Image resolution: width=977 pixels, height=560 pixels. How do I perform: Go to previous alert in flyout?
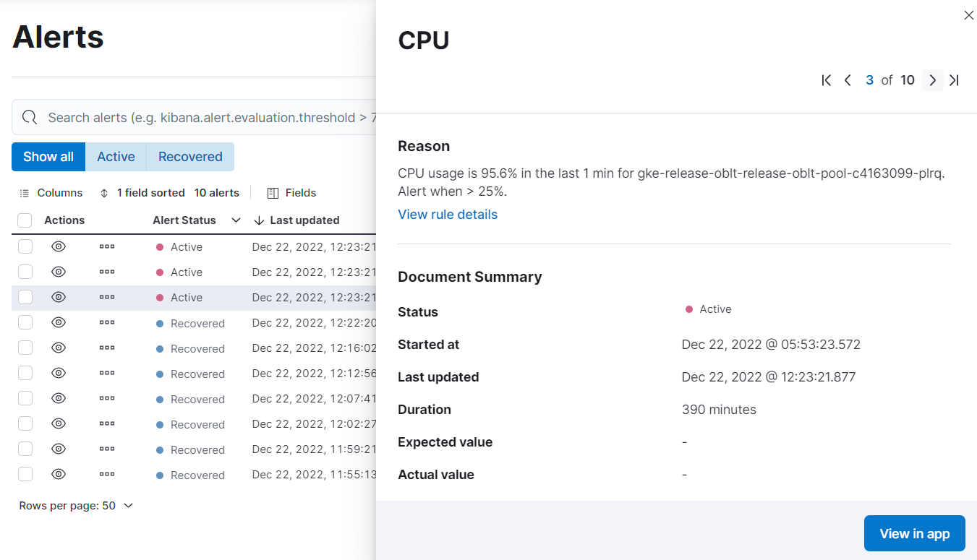[848, 80]
